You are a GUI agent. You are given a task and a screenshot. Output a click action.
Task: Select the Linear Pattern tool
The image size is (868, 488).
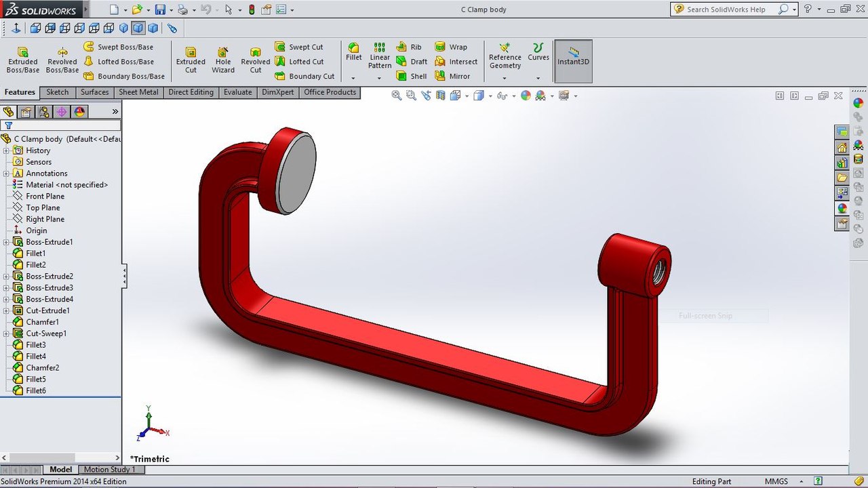point(380,56)
